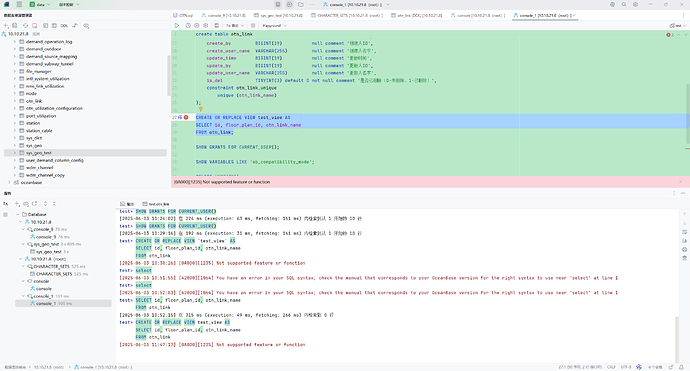Open the transaction mode Tx dropdown

pyautogui.click(x=235, y=26)
